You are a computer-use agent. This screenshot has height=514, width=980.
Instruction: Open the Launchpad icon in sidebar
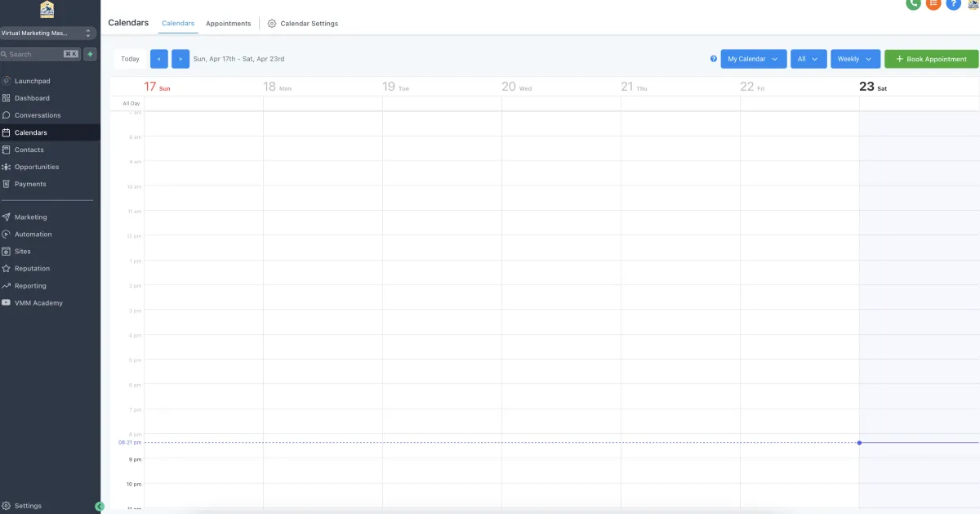coord(7,81)
